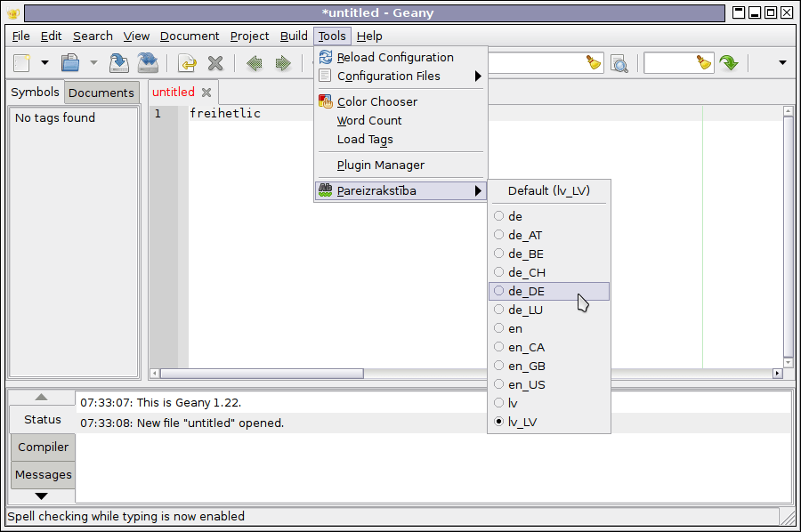Click the editor horizontal scrollbar thumb

click(x=262, y=374)
